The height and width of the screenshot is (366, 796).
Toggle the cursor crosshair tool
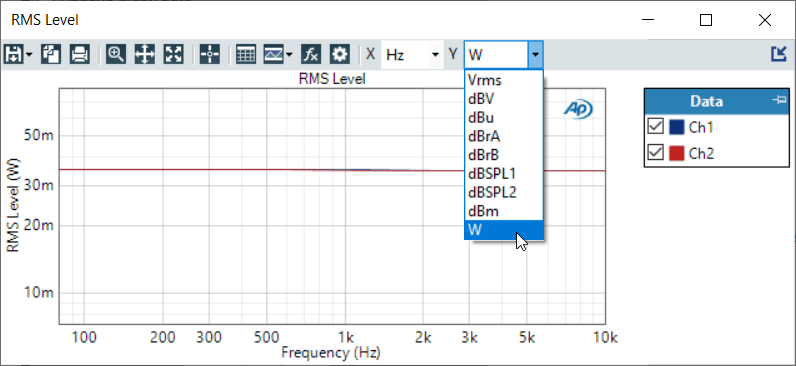click(x=210, y=54)
